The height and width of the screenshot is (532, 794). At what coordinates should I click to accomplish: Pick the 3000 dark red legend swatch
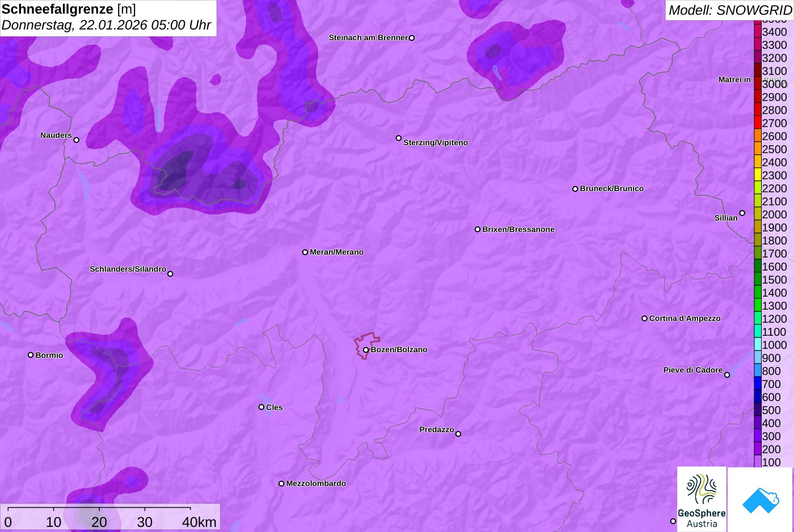pyautogui.click(x=757, y=84)
